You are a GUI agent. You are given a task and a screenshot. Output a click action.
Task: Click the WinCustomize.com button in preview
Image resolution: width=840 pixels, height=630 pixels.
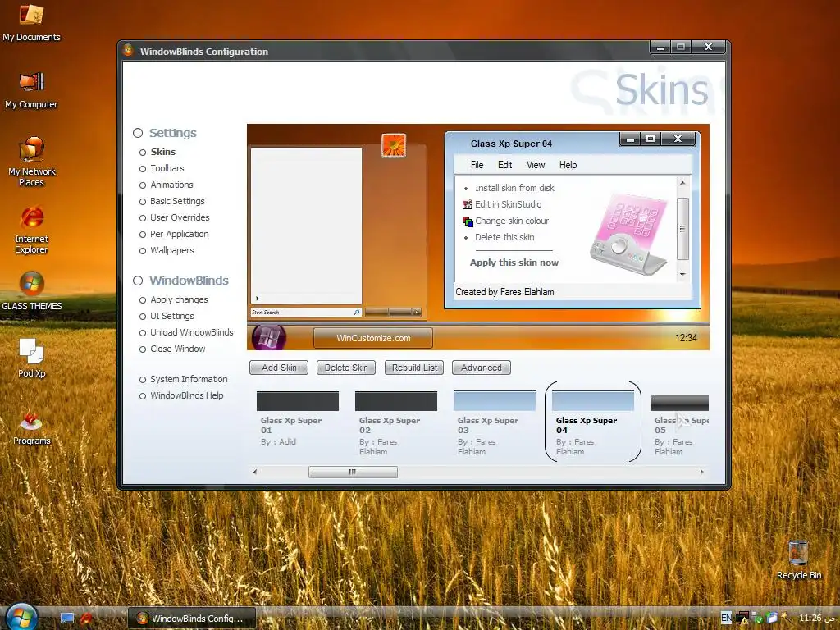(373, 338)
